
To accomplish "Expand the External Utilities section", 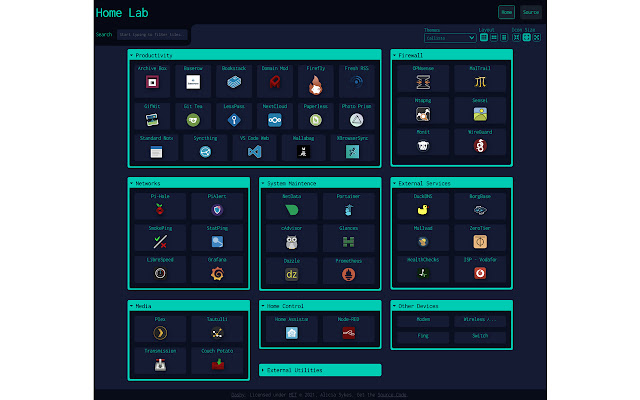I will point(320,370).
